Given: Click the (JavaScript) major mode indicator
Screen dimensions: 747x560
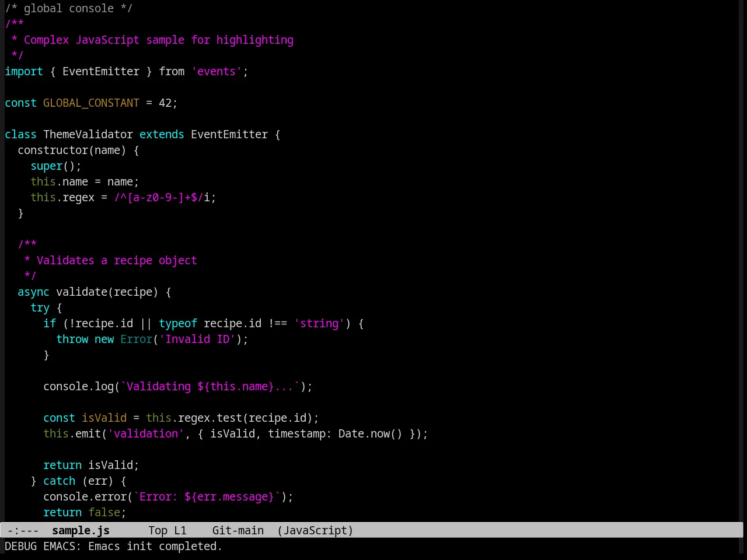Looking at the screenshot, I should point(315,530).
